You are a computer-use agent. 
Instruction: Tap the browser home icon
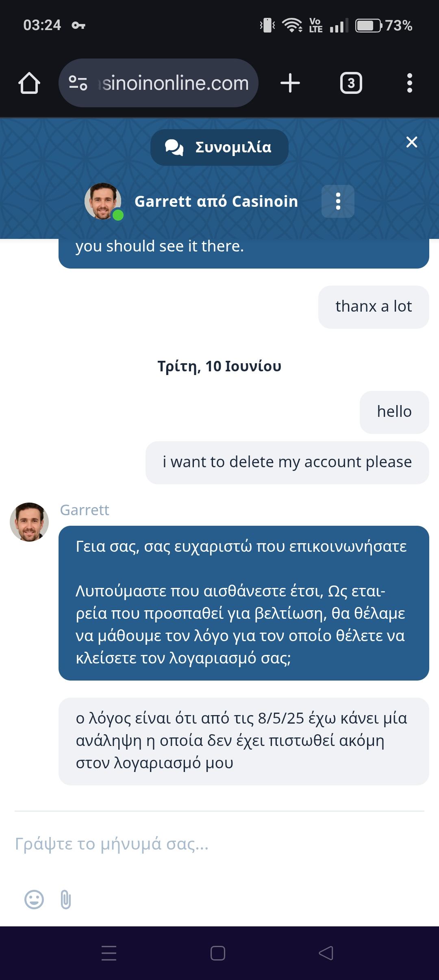29,83
